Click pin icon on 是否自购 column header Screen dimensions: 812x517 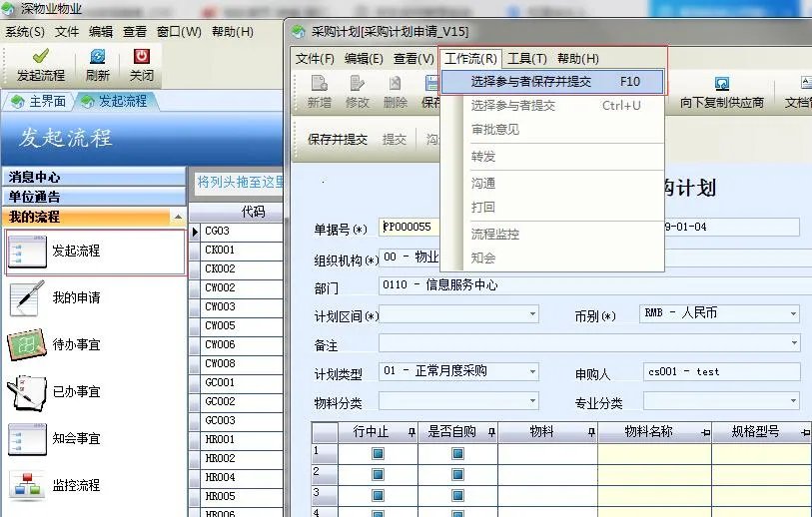(x=491, y=432)
